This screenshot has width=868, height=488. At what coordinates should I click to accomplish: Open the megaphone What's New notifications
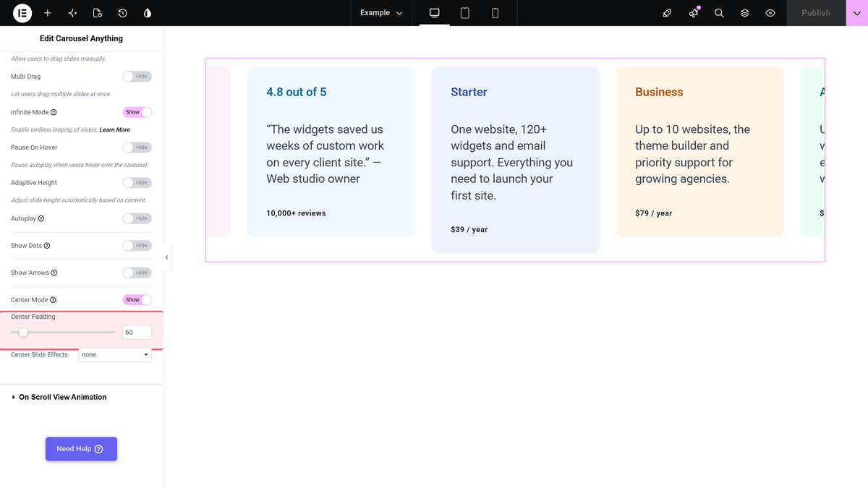694,13
